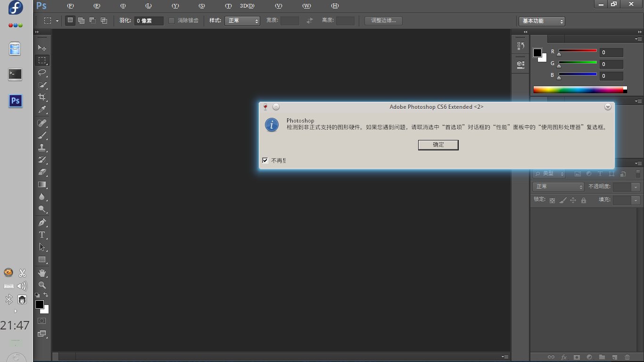Select the Move tool
644x362 pixels.
[42, 48]
